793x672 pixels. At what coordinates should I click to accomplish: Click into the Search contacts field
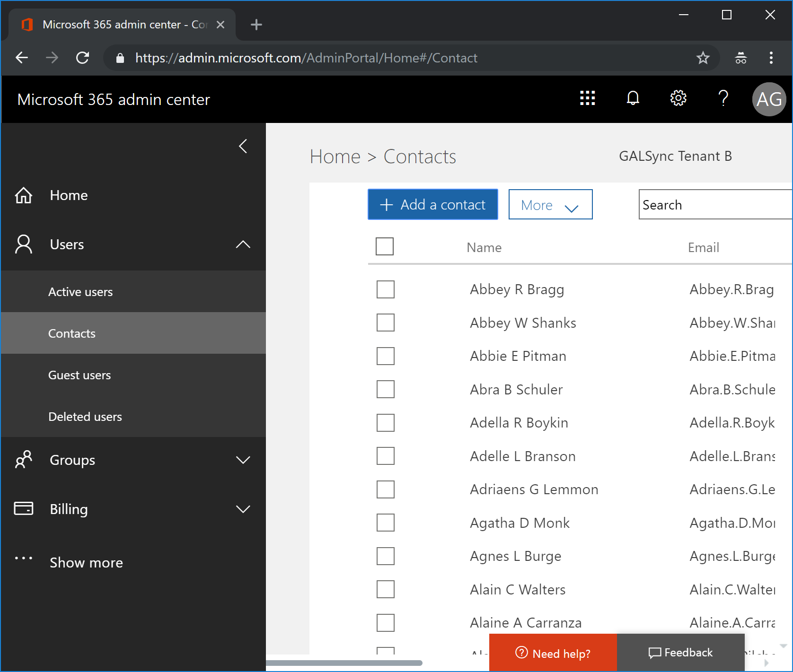[x=714, y=205]
